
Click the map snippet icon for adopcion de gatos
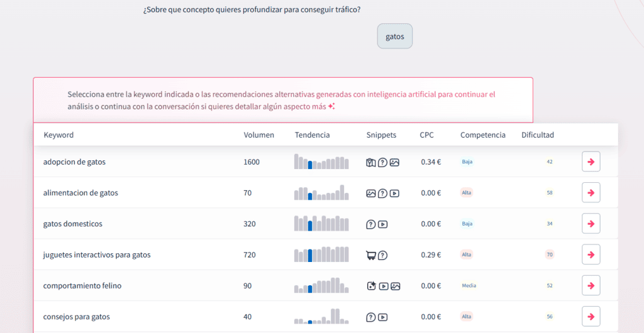pyautogui.click(x=371, y=162)
